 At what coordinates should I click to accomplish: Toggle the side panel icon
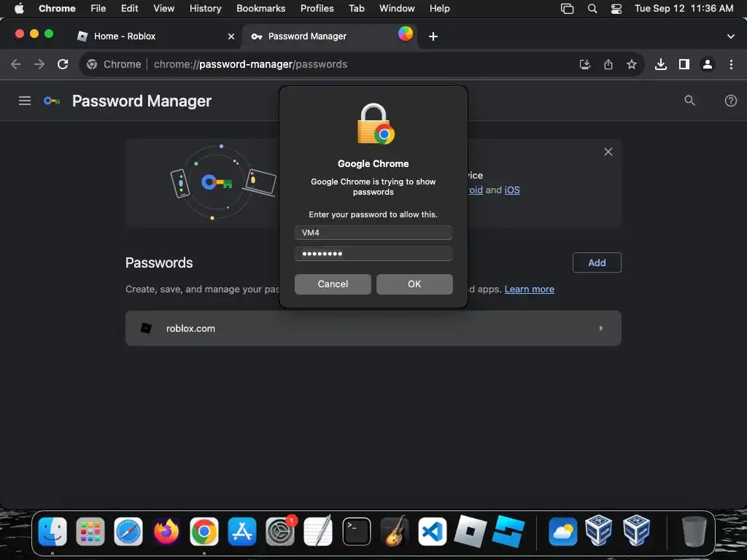point(684,64)
